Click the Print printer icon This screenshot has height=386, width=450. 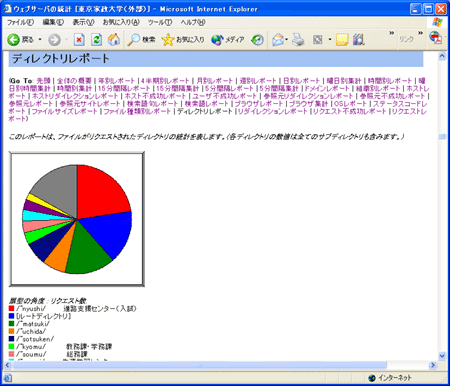click(x=298, y=40)
